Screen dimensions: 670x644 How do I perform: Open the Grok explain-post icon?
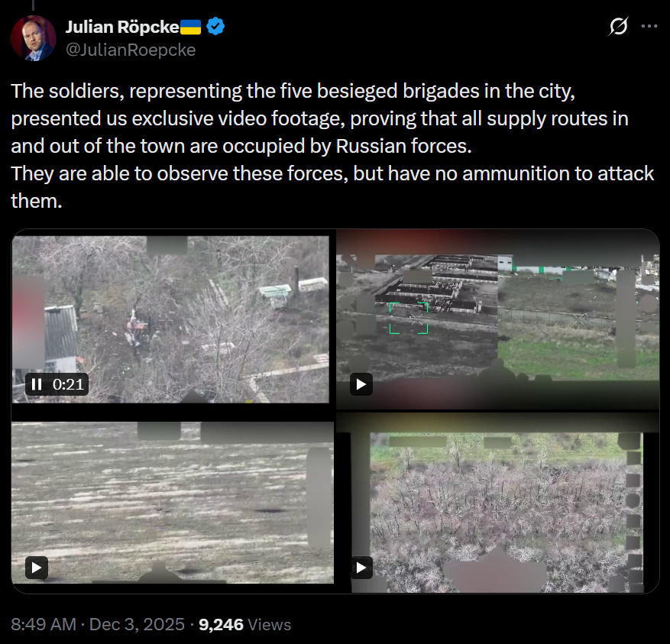click(x=618, y=26)
